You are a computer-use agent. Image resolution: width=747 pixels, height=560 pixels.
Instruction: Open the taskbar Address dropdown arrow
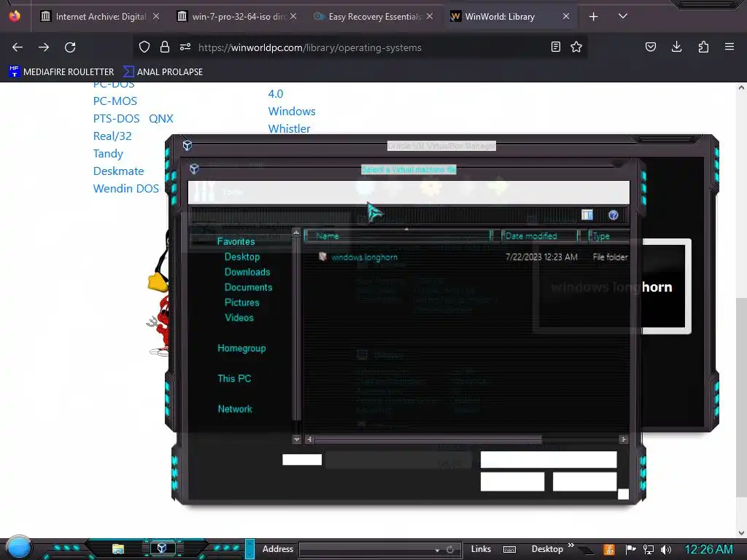[437, 550]
